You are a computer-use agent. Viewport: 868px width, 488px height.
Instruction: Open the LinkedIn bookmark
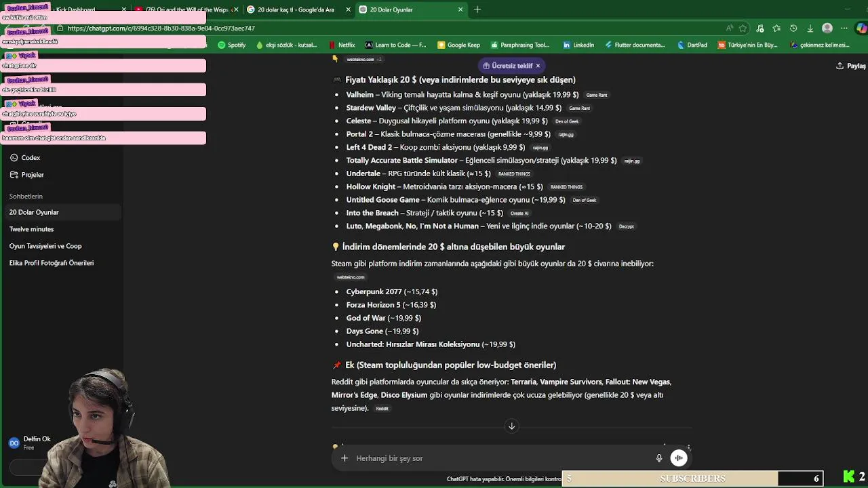point(578,45)
